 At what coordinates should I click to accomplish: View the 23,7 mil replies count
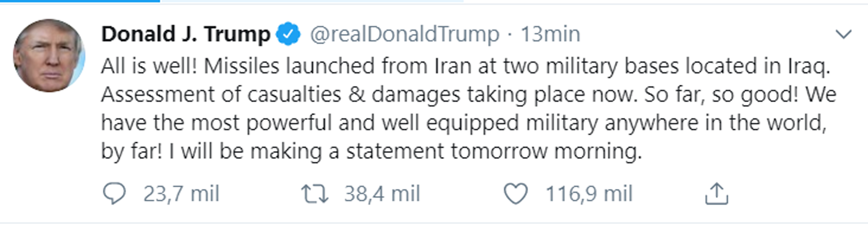tap(181, 194)
